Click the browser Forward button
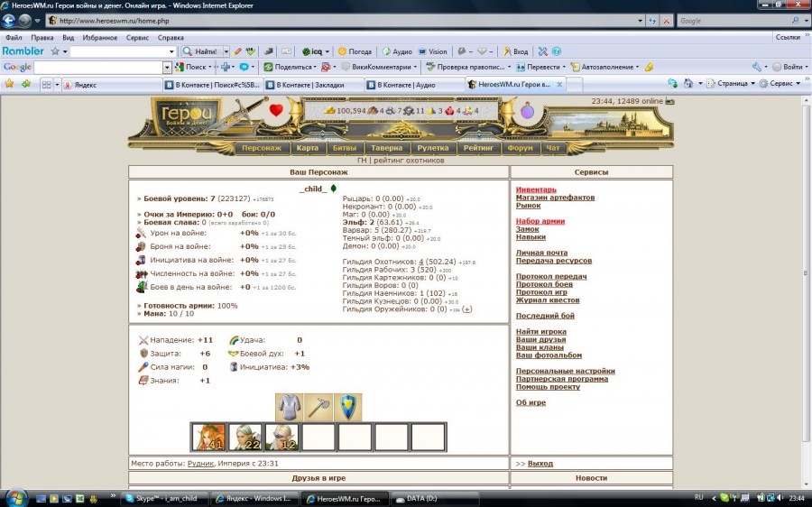The height and width of the screenshot is (507, 812). pyautogui.click(x=24, y=21)
